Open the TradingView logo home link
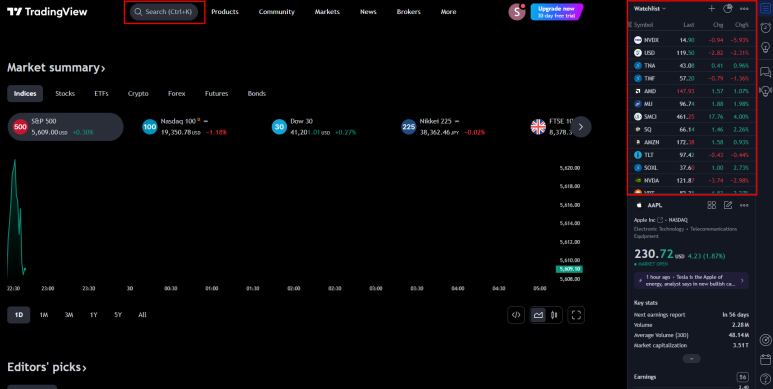Viewport: 773px width, 389px height. tap(47, 12)
